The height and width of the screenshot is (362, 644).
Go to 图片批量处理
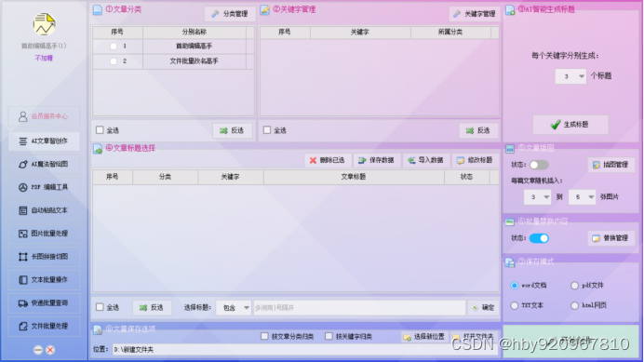(44, 234)
